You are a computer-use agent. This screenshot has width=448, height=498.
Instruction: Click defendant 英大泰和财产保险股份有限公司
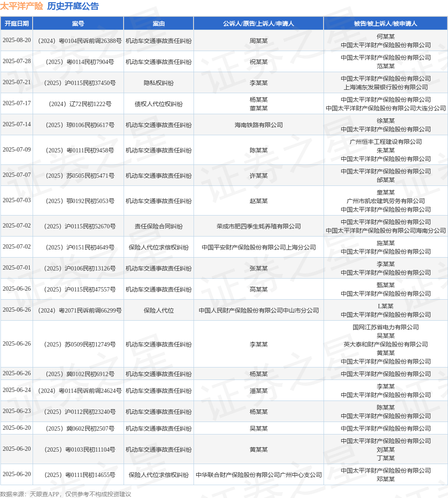coord(385,344)
